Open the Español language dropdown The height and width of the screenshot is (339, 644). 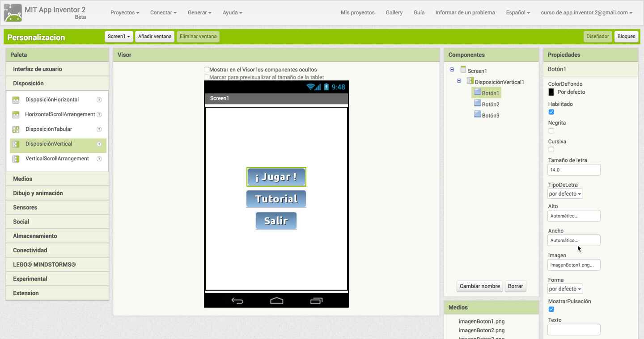coord(518,13)
